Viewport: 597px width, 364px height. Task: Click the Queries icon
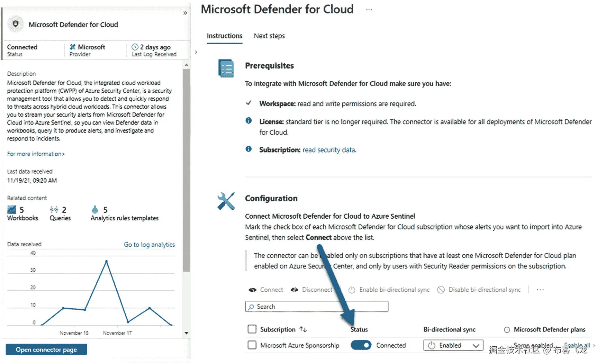pyautogui.click(x=54, y=210)
